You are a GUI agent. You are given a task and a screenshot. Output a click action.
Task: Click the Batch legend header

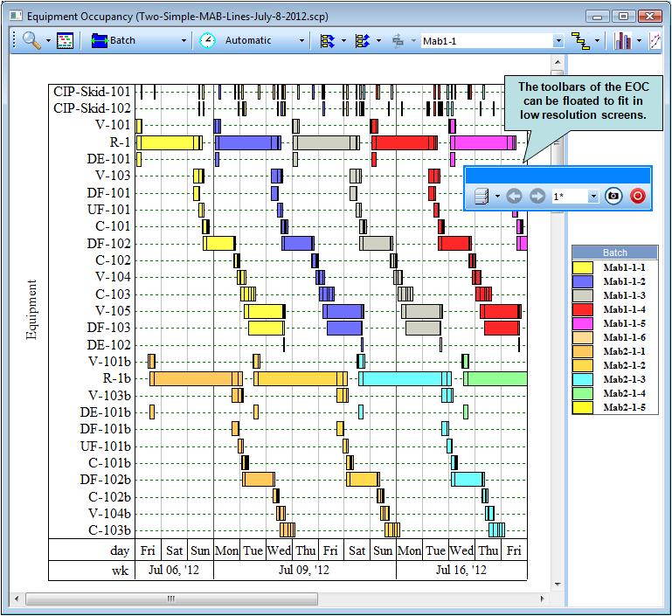[x=614, y=252]
